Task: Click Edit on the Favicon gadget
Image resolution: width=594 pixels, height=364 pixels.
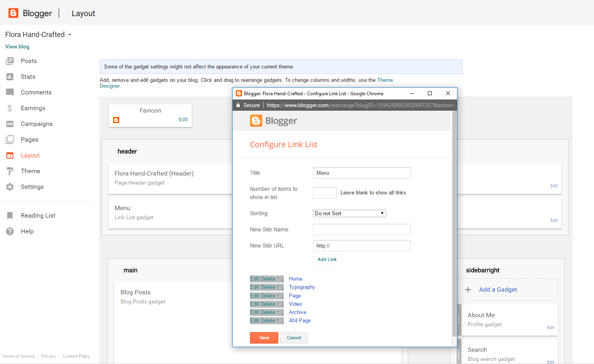Action: pos(183,120)
